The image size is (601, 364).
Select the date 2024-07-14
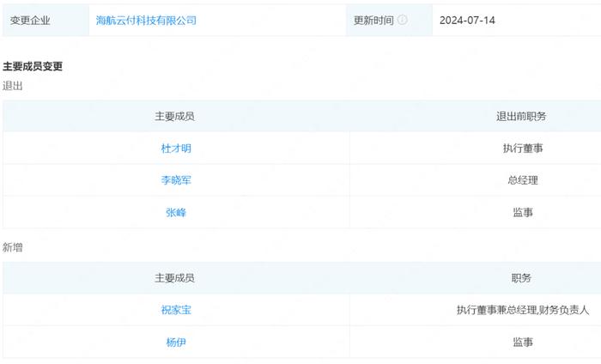467,21
